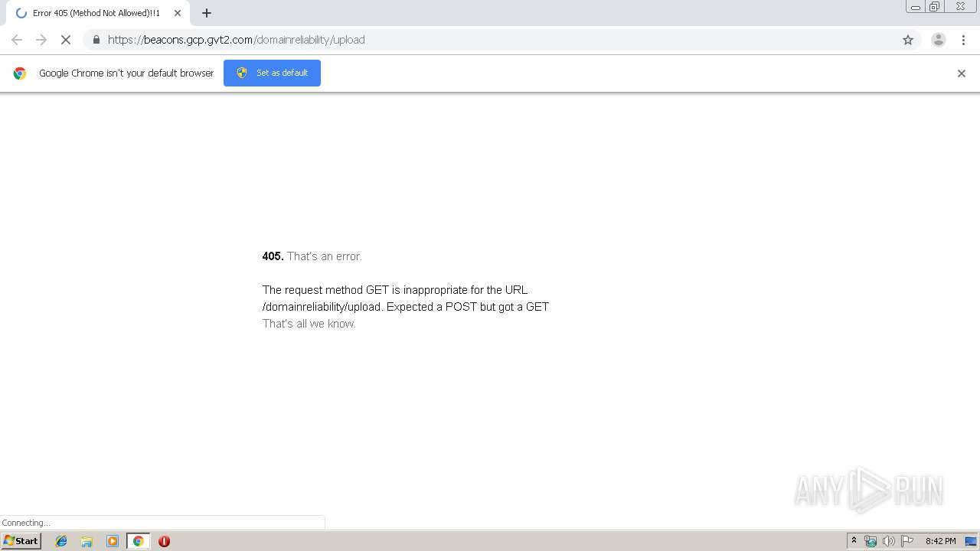Restore down the Chrome window

(x=935, y=7)
